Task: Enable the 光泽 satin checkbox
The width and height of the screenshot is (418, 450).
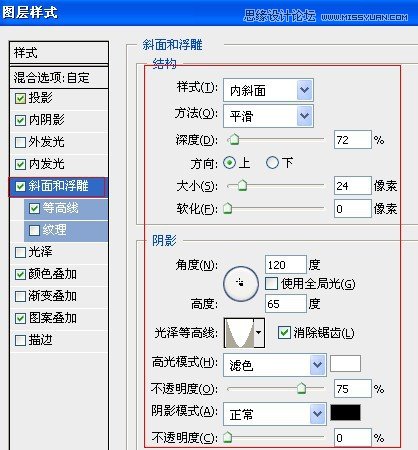Action: pos(20,252)
